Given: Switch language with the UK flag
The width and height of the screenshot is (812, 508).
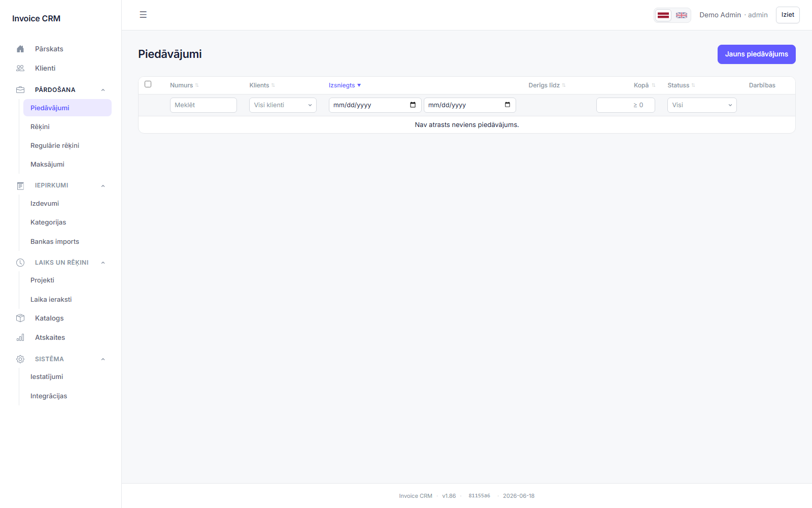Looking at the screenshot, I should coord(682,15).
